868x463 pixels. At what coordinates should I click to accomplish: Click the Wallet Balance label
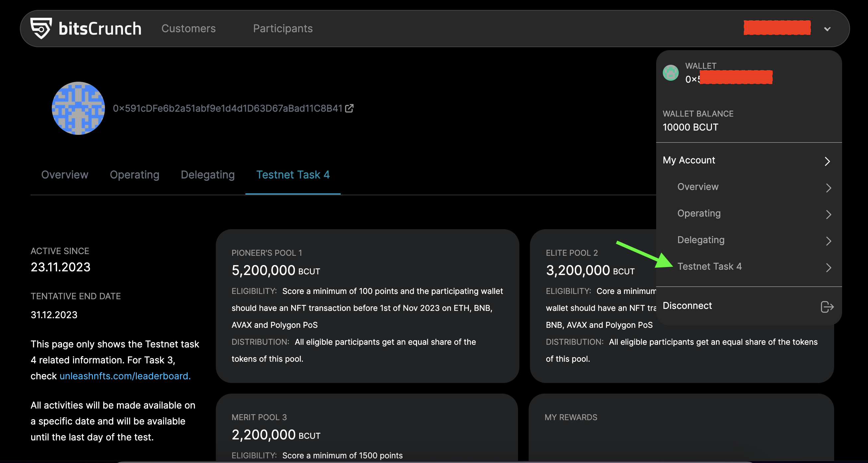698,114
